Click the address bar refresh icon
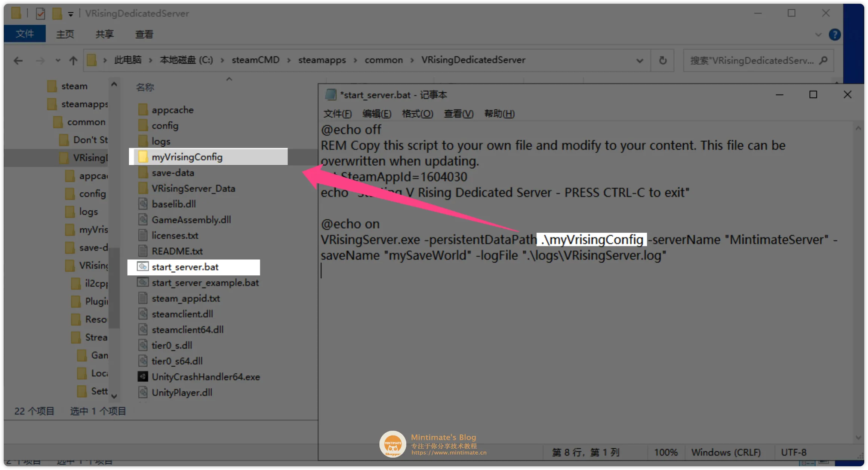This screenshot has height=470, width=868. pyautogui.click(x=663, y=60)
